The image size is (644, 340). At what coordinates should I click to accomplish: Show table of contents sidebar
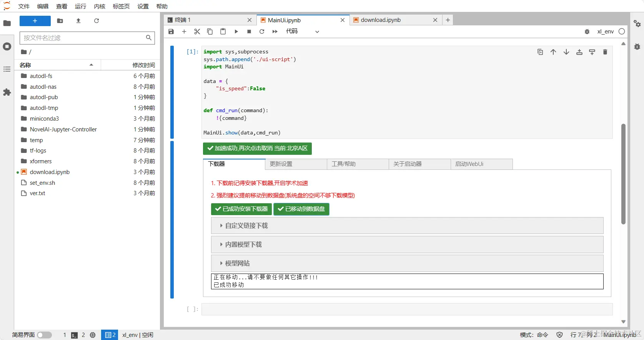click(x=7, y=69)
